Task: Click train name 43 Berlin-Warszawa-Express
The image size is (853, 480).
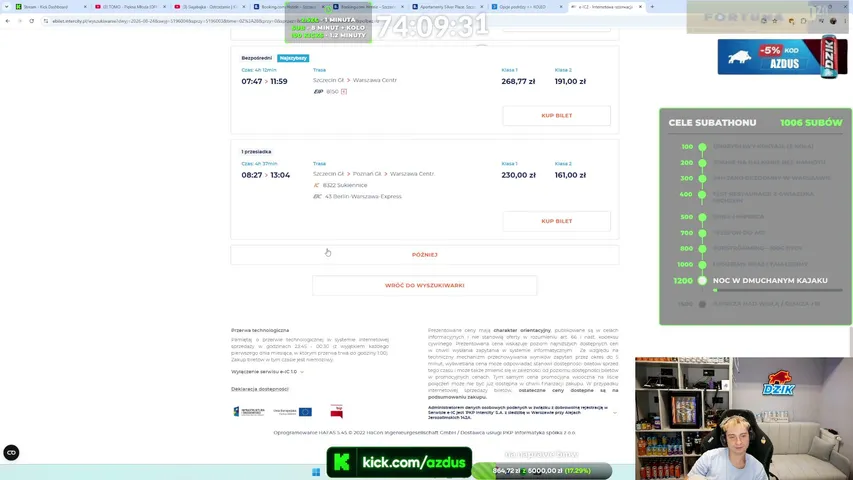Action: click(363, 196)
